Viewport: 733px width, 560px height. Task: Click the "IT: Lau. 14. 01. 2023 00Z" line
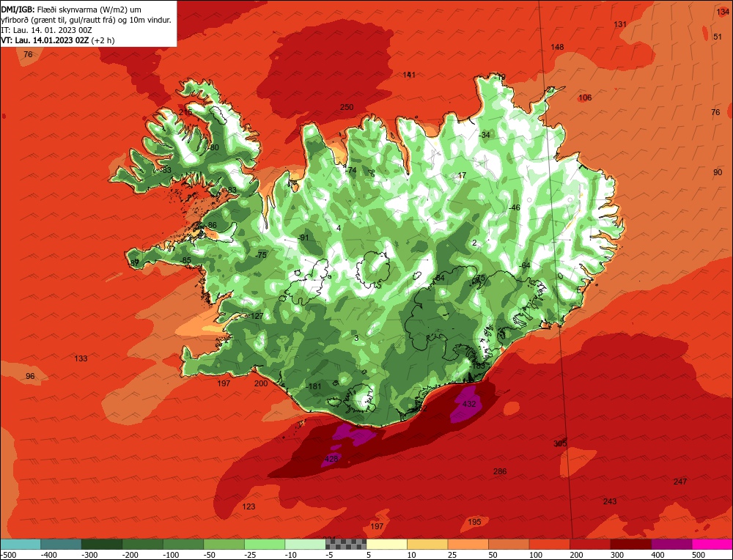[x=47, y=30]
